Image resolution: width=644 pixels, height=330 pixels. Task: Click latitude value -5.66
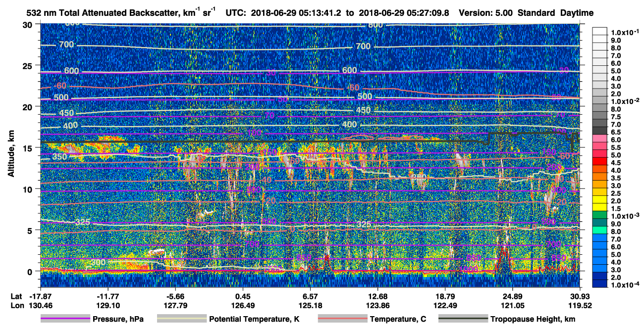click(x=176, y=296)
